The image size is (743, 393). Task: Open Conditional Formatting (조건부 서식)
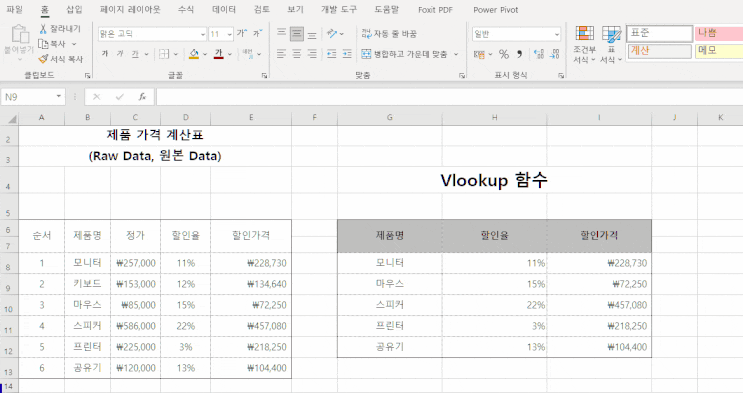click(584, 45)
